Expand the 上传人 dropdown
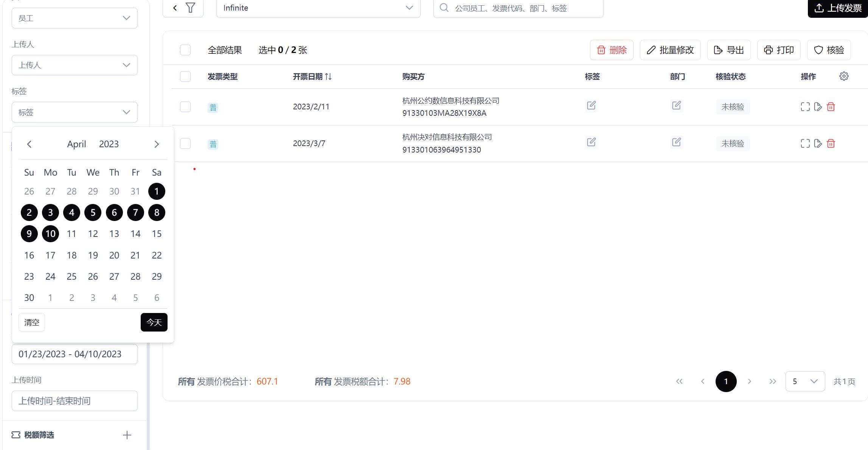Image resolution: width=868 pixels, height=450 pixels. (75, 65)
